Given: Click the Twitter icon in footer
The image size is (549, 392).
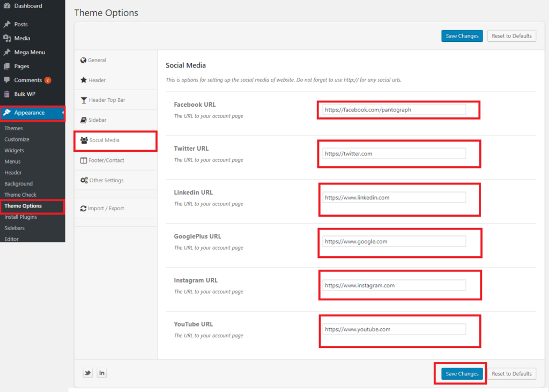Looking at the screenshot, I should 87,373.
